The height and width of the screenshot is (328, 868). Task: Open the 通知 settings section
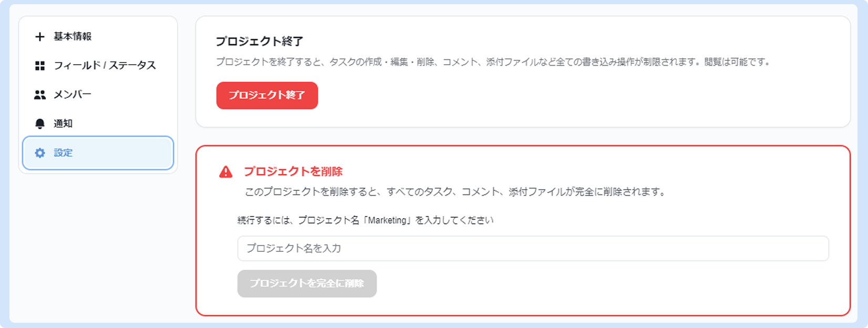pyautogui.click(x=98, y=124)
